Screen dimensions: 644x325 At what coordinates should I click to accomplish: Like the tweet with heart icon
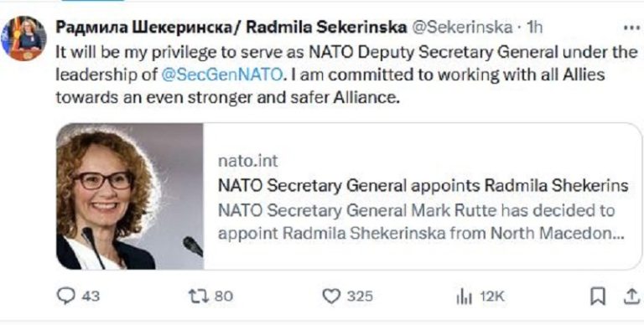331,297
